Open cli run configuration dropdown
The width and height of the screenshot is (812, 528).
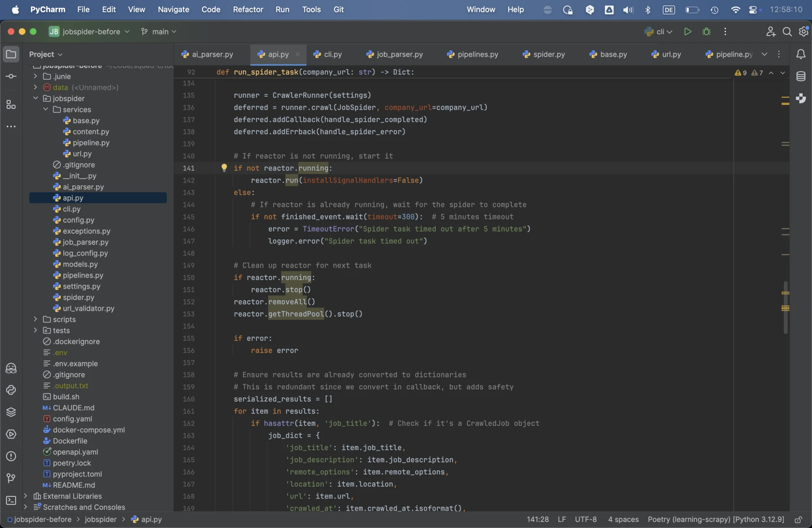pyautogui.click(x=658, y=32)
